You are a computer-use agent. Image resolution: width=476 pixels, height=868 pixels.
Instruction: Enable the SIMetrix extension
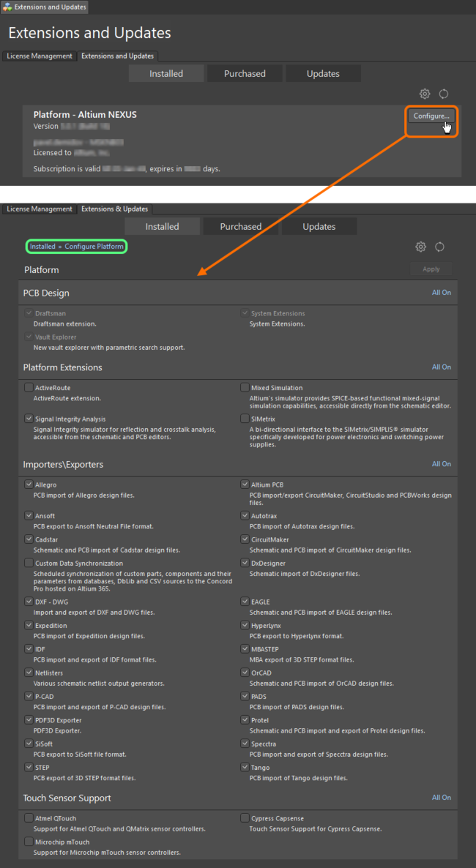click(x=245, y=419)
